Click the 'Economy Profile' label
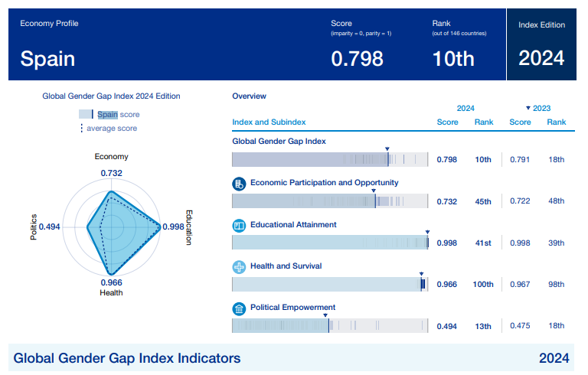 (49, 23)
